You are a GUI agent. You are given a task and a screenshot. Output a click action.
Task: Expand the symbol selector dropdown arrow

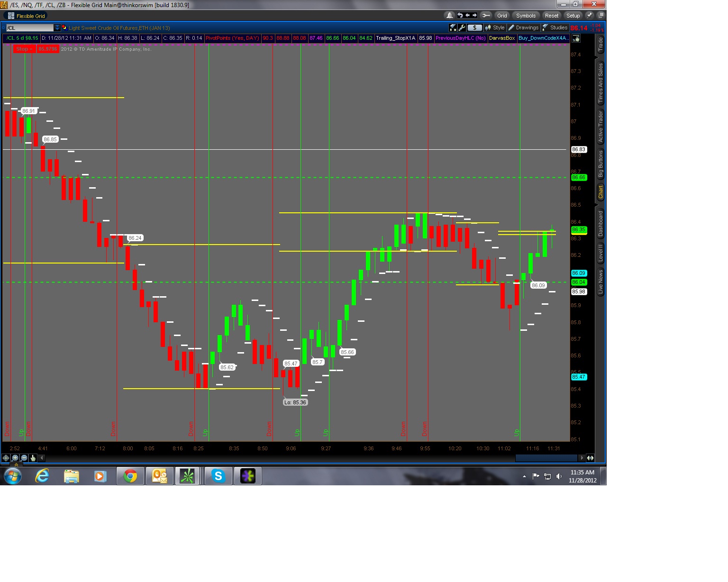(57, 28)
